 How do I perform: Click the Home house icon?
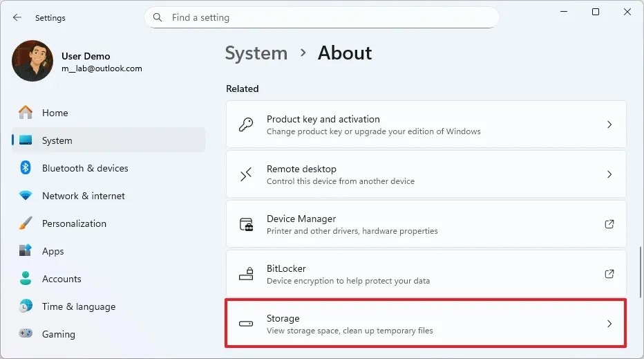coord(26,112)
